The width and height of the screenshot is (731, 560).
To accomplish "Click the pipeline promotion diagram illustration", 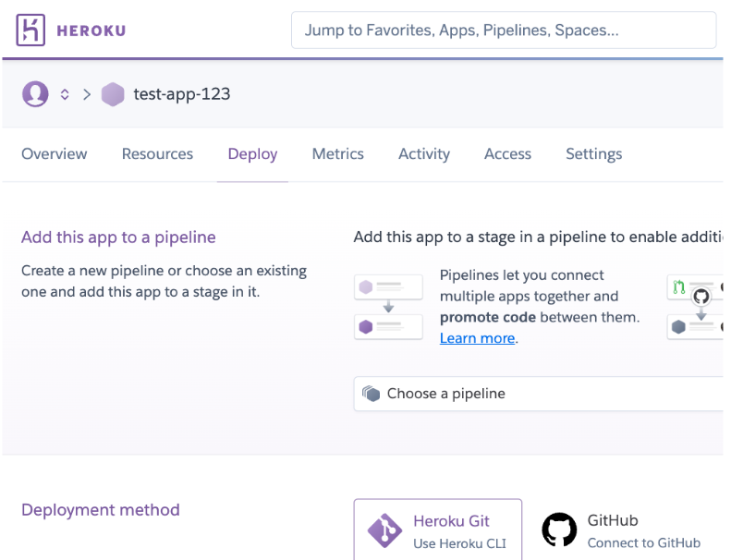I will pyautogui.click(x=388, y=308).
